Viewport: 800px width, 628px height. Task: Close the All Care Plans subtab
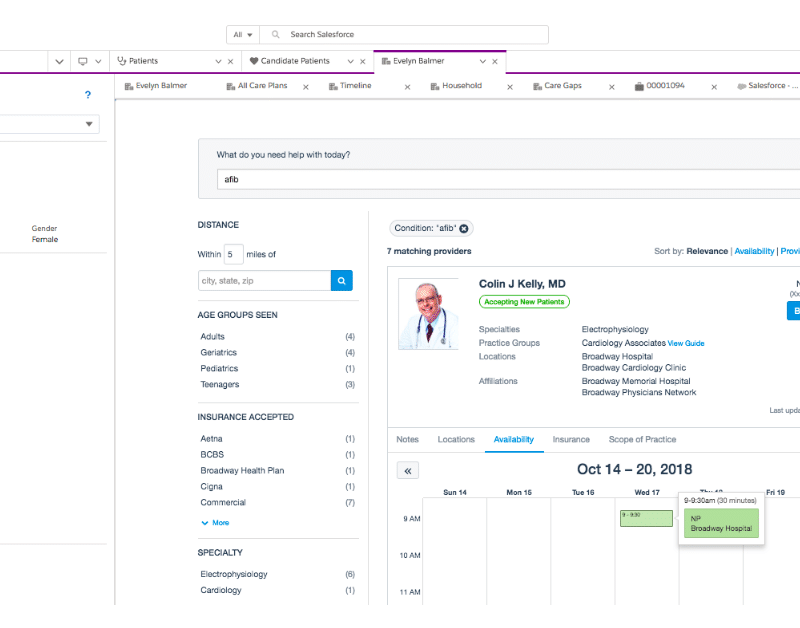(304, 87)
